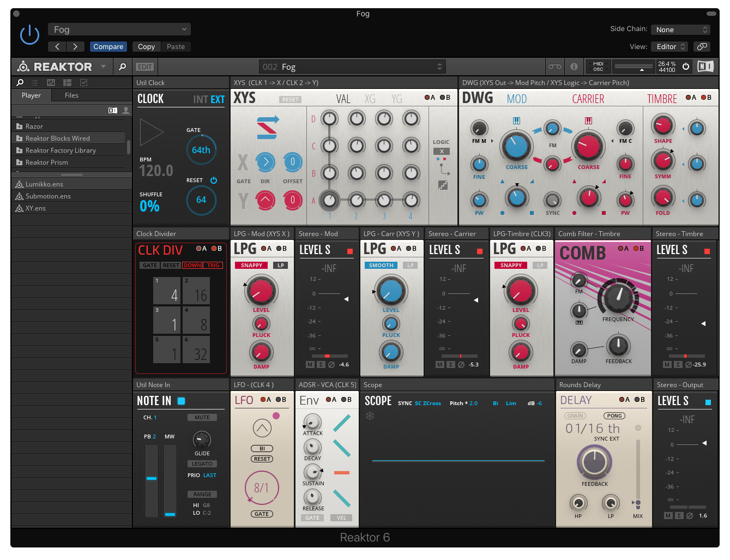Click the phase invert icon on Stereo Mod
730x560 pixels.
click(331, 365)
